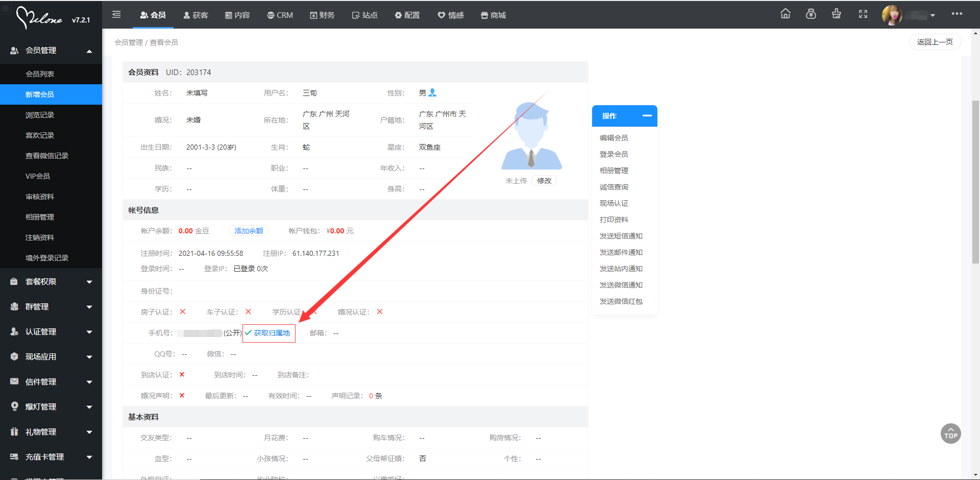
Task: Click the back-to-top TOP button
Action: (x=950, y=434)
